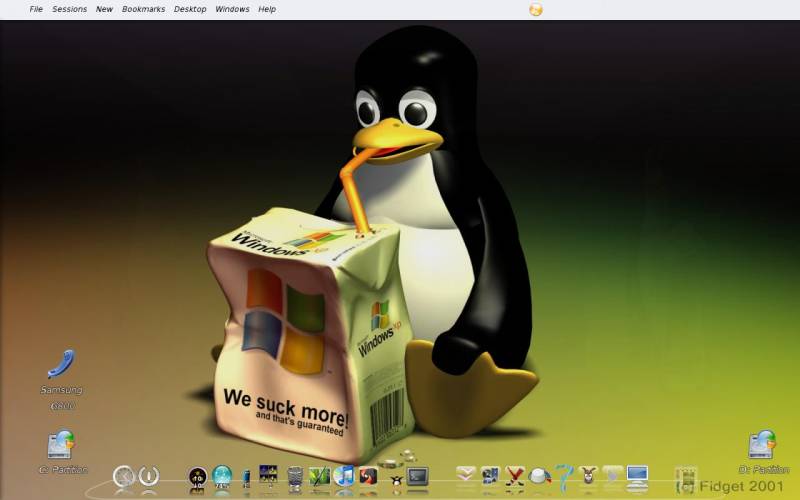Open the trash bin in the dock
This screenshot has width=800, height=500.
tap(295, 477)
